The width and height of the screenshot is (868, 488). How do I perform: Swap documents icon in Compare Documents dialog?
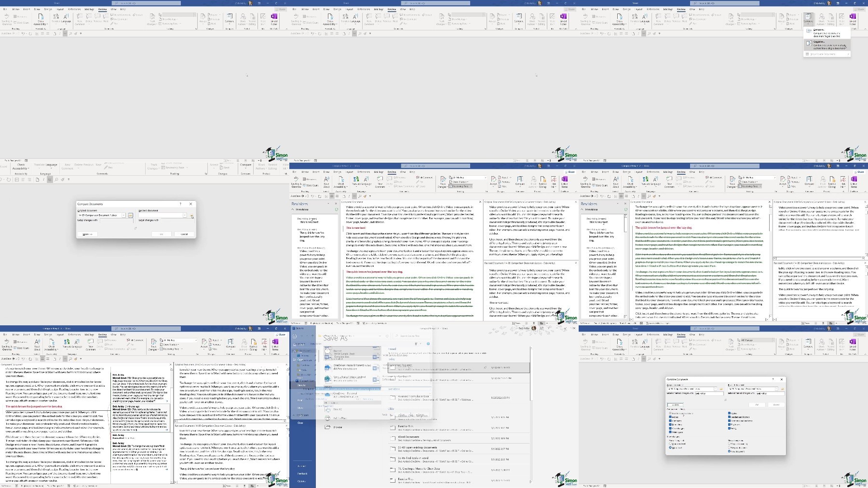136,228
